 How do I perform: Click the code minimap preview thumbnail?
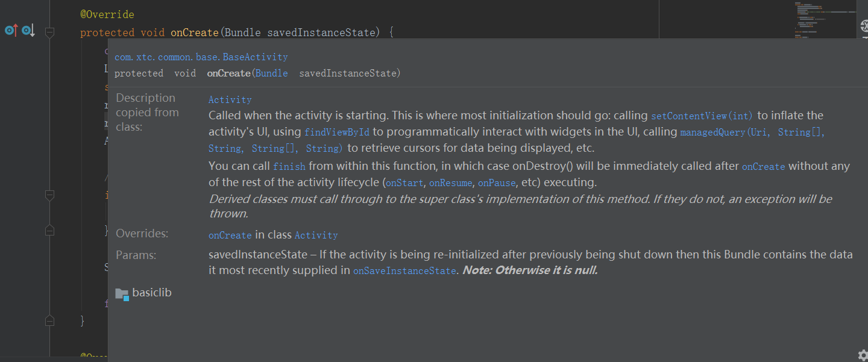tap(826, 19)
